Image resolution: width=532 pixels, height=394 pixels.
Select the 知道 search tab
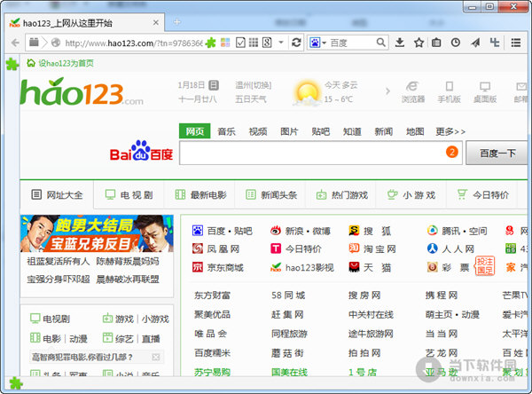pos(352,131)
